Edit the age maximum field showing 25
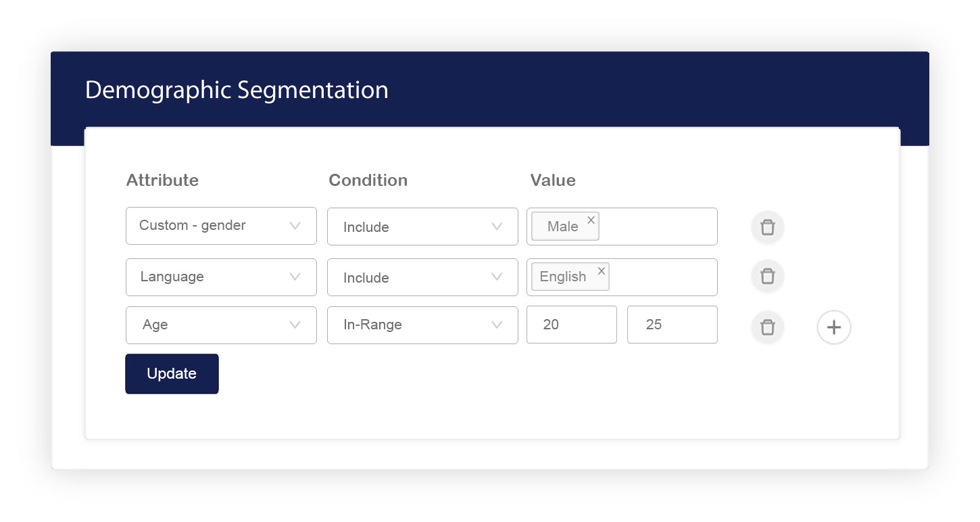 tap(672, 325)
